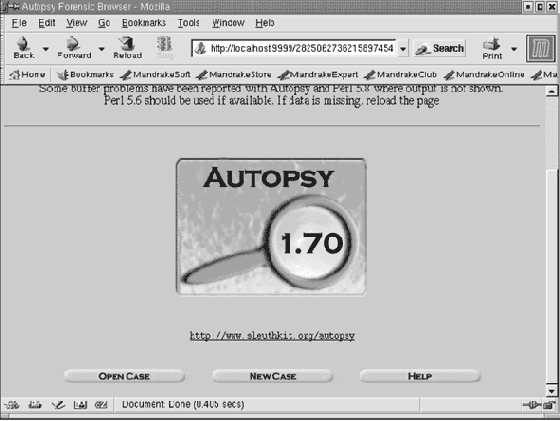
Task: Open the MandrakeExpert bookmark
Action: [x=318, y=75]
